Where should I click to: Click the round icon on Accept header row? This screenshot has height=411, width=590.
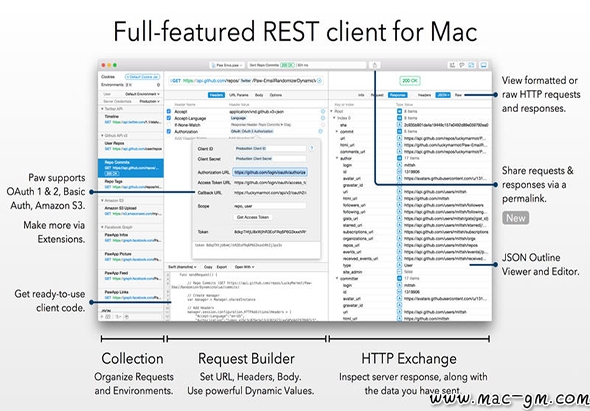pos(323,111)
